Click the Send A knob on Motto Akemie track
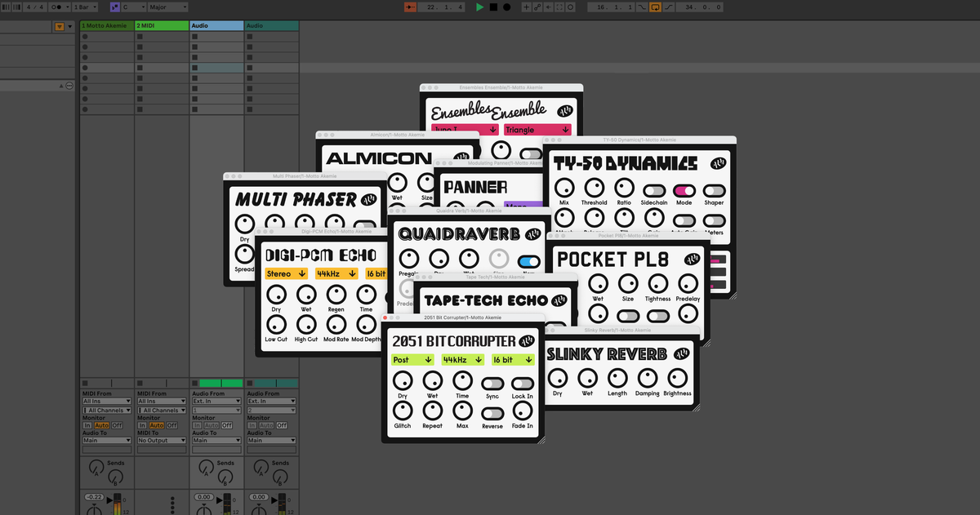 click(96, 467)
